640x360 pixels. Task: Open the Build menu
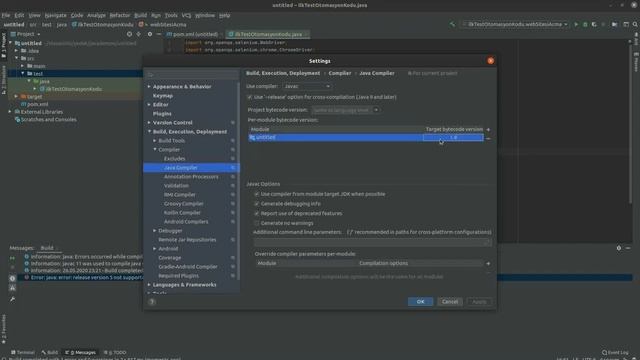coord(140,15)
